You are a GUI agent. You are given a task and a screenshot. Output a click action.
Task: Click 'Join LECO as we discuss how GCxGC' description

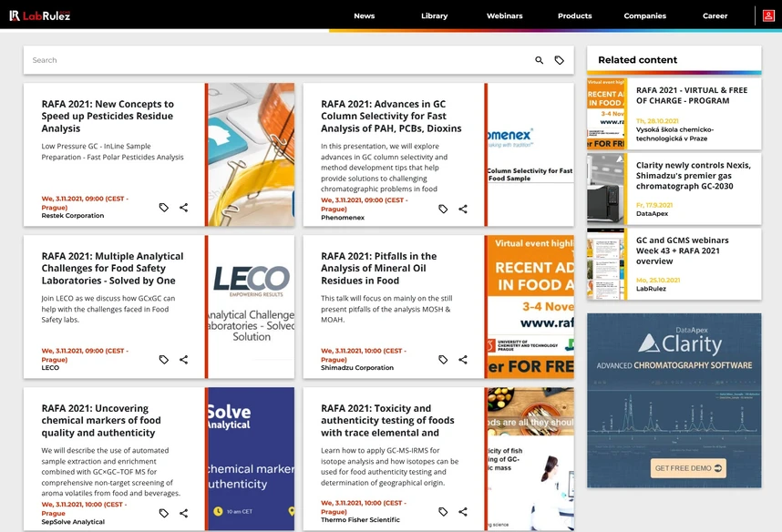click(x=108, y=309)
